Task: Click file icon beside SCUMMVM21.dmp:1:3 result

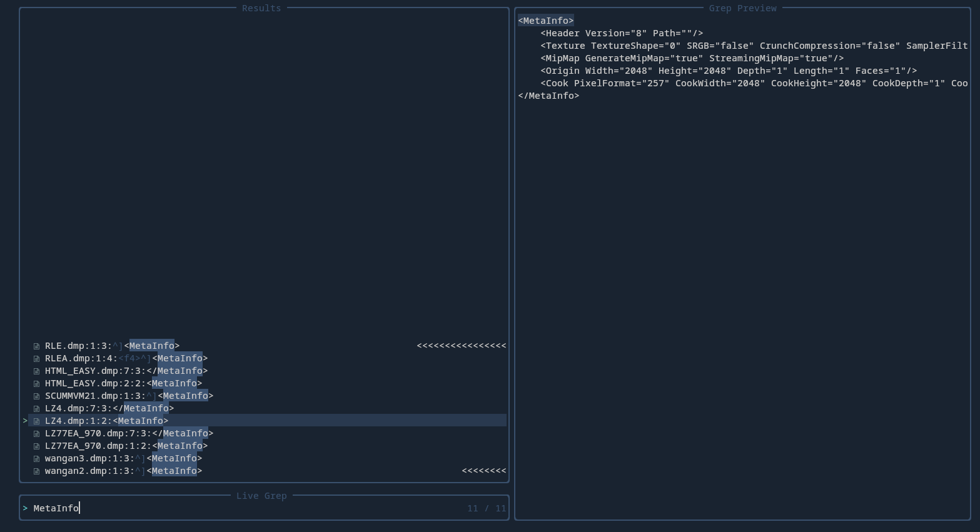Action: click(x=37, y=396)
